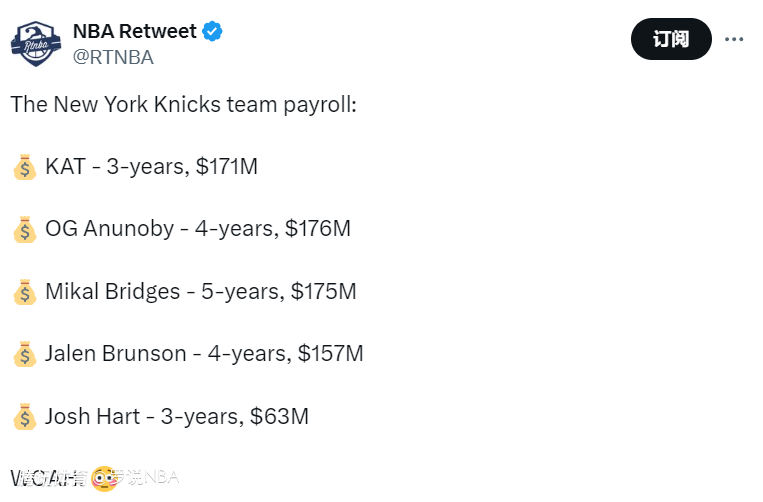Click the NBA Retweet display name
The width and height of the screenshot is (763, 502).
point(134,32)
